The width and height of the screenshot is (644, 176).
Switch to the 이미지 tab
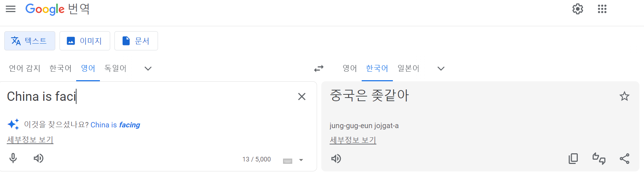(85, 41)
